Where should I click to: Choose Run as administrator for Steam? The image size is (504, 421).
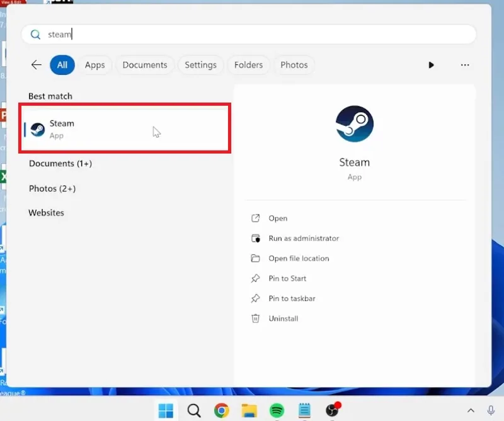tap(304, 239)
